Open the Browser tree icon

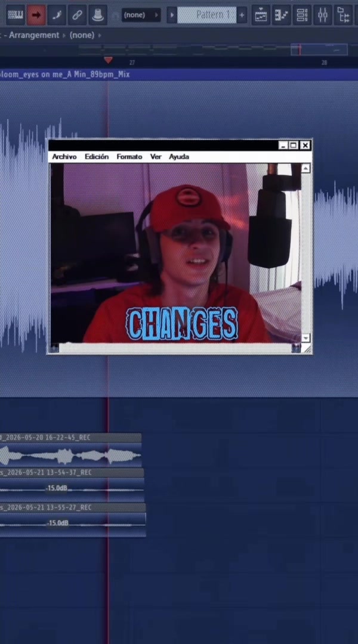coord(343,15)
